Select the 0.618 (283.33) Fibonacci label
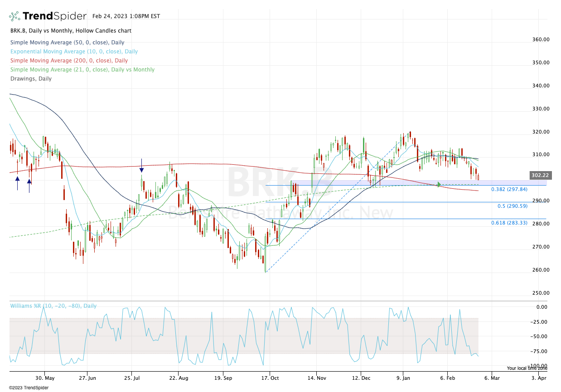The image size is (561, 392). coord(509,223)
